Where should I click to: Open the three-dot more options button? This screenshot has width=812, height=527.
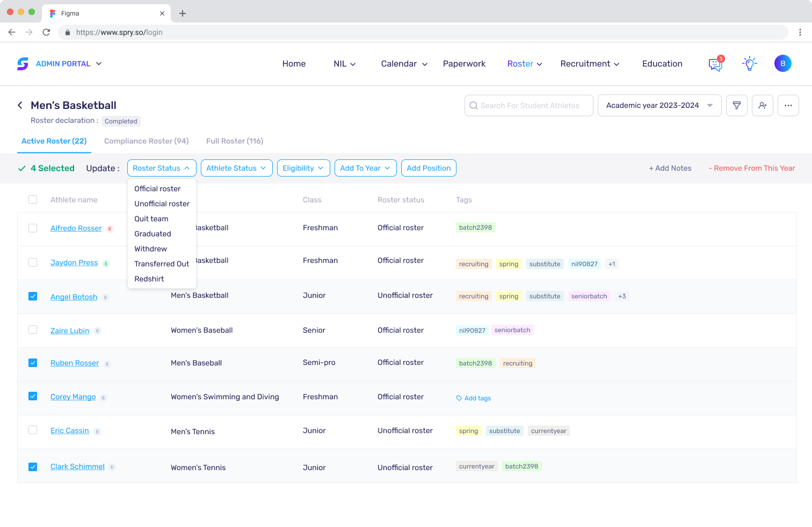(x=788, y=106)
